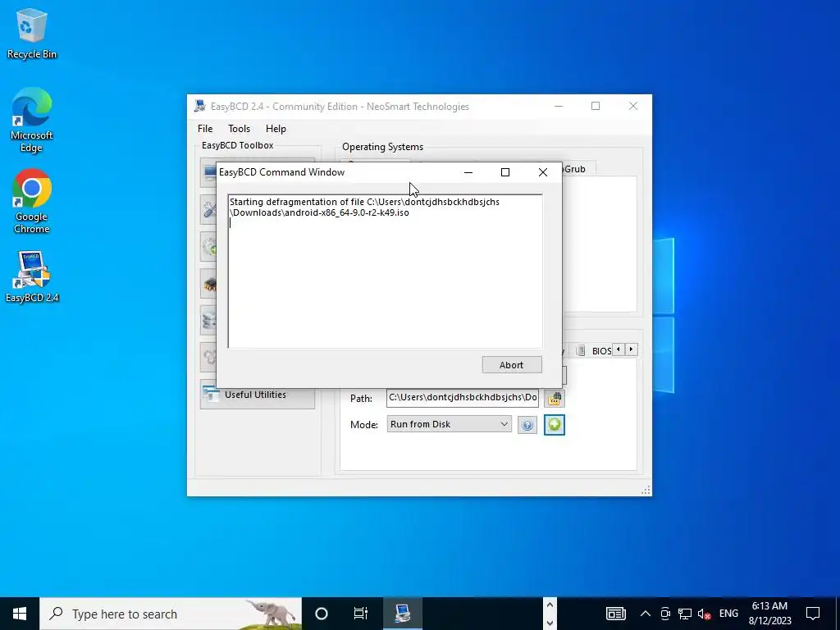
Task: Expand the Mode dropdown Run from Disk
Action: (x=449, y=424)
